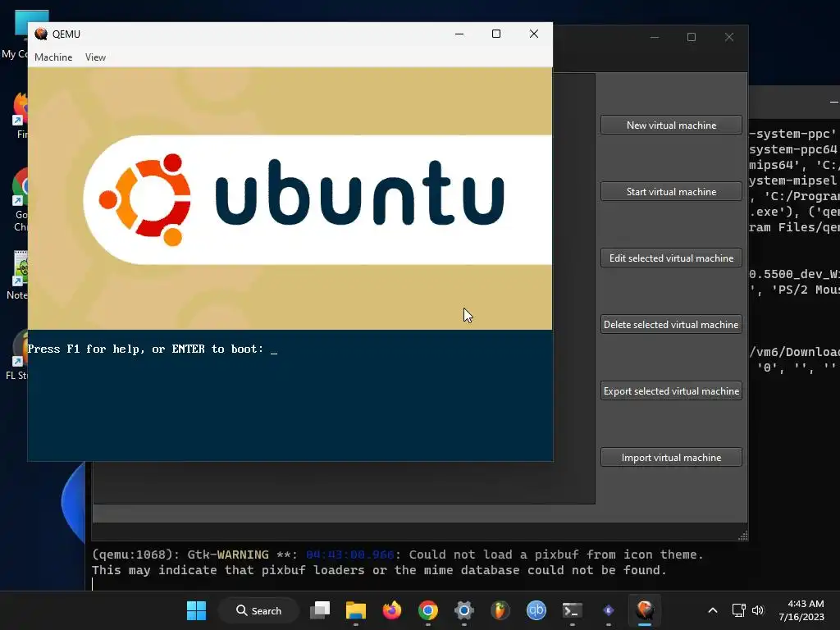Maximize the QEMU window
This screenshot has height=630, width=840.
click(496, 34)
